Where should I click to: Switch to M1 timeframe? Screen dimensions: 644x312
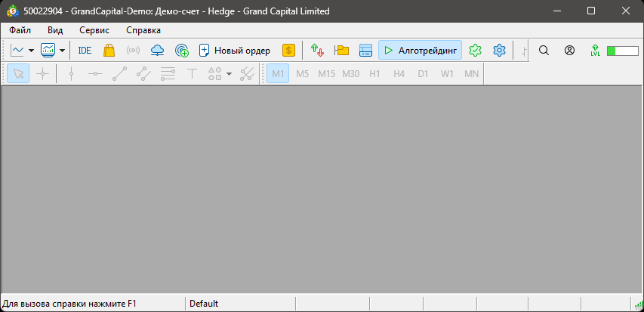click(278, 73)
